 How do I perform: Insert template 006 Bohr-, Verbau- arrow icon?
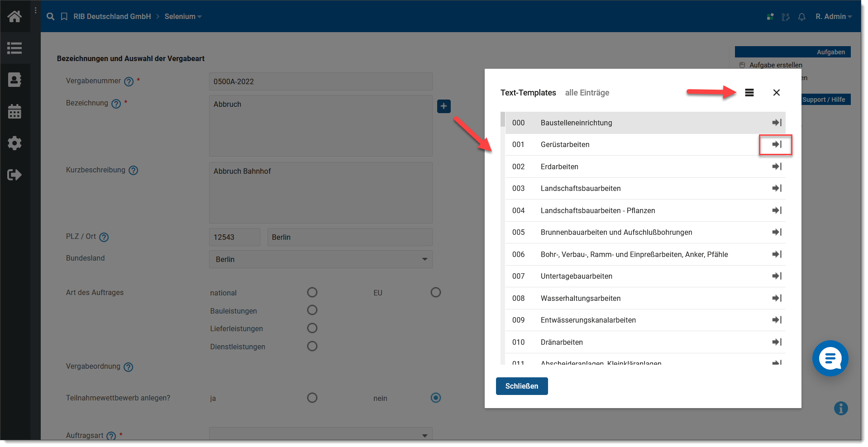777,254
